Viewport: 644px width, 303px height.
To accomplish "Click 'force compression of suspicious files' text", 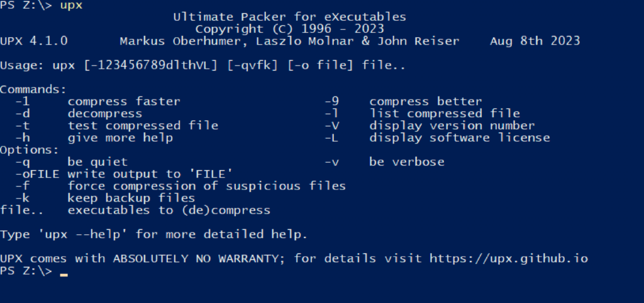I will [x=207, y=186].
